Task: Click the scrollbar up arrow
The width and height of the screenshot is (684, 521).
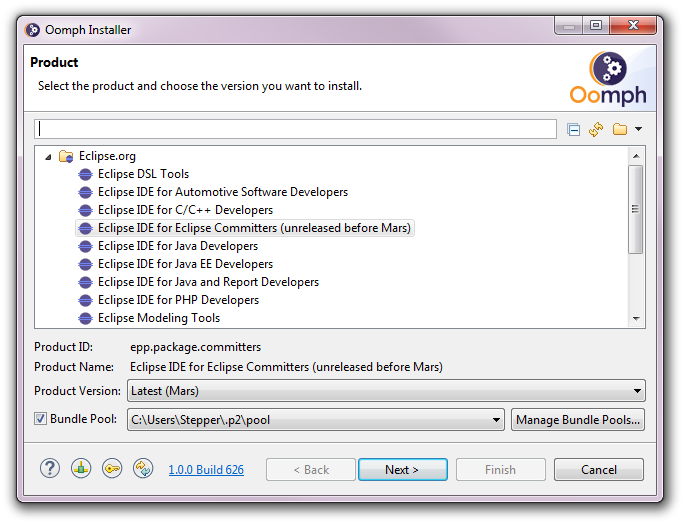Action: (636, 156)
